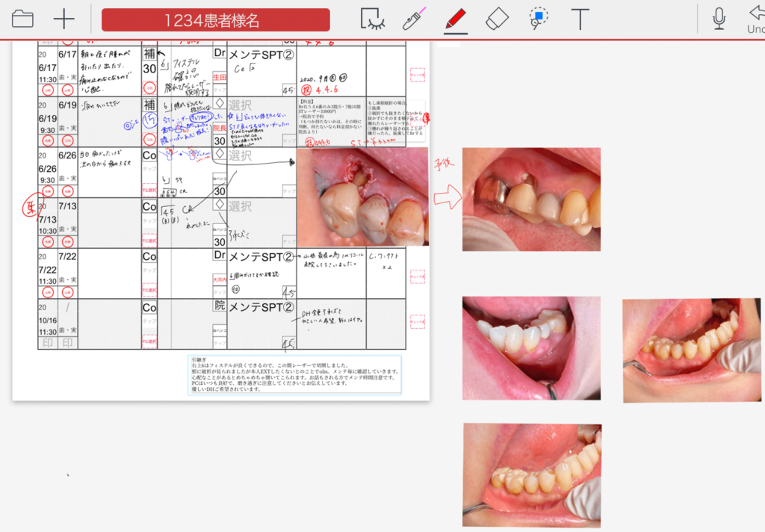Select the middle photo with dental mirror
765x532 pixels.
coord(531,348)
